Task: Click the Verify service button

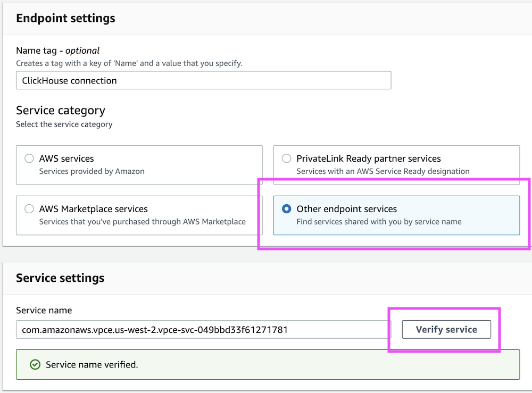Action: pyautogui.click(x=446, y=329)
